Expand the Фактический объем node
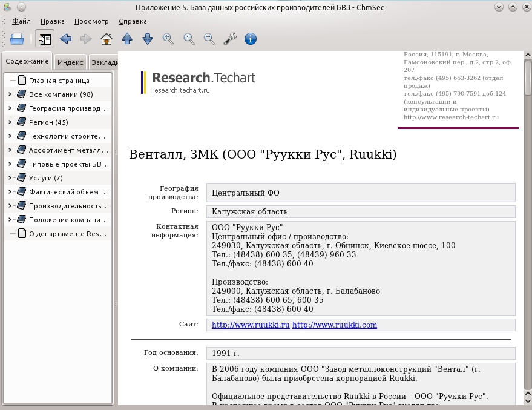Image resolution: width=532 pixels, height=410 pixels. click(10, 192)
